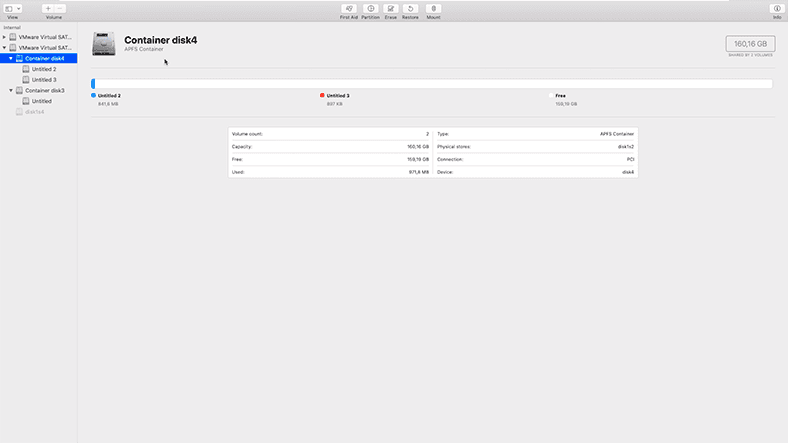This screenshot has width=788, height=443.
Task: Click the 160,16 GB capacity box
Action: coord(750,44)
